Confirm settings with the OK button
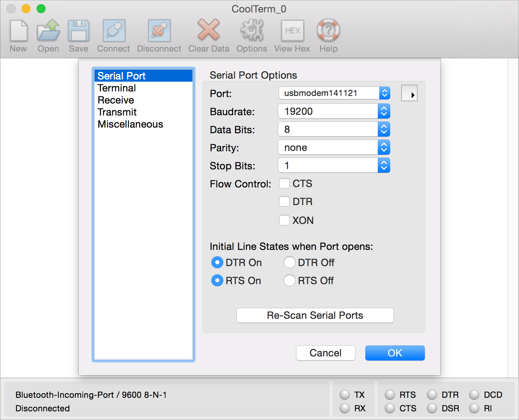This screenshot has width=519, height=420. 395,353
